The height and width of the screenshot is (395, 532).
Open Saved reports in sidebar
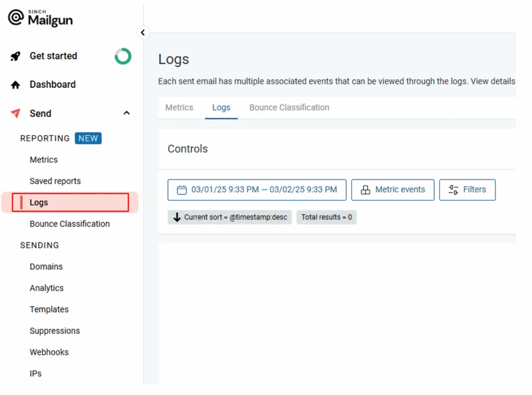[x=55, y=181]
